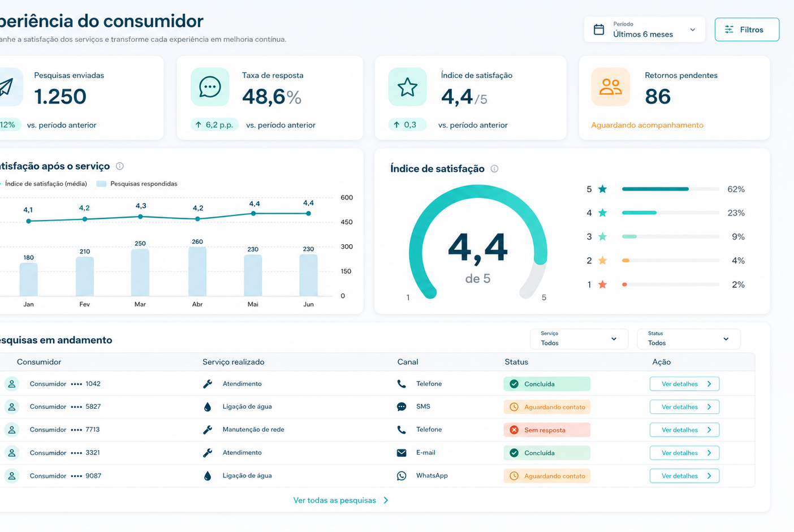Click the people icon on the Retornos pendentes card

coord(610,87)
